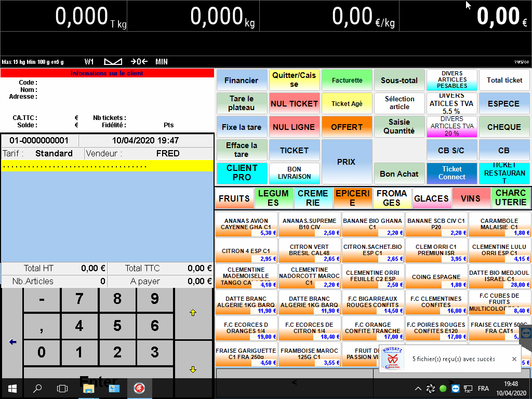532x399 pixels.
Task: Click Efface la tare button
Action: (x=242, y=150)
